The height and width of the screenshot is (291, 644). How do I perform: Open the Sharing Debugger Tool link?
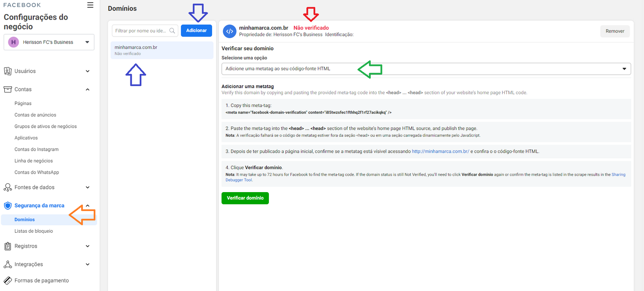point(618,175)
